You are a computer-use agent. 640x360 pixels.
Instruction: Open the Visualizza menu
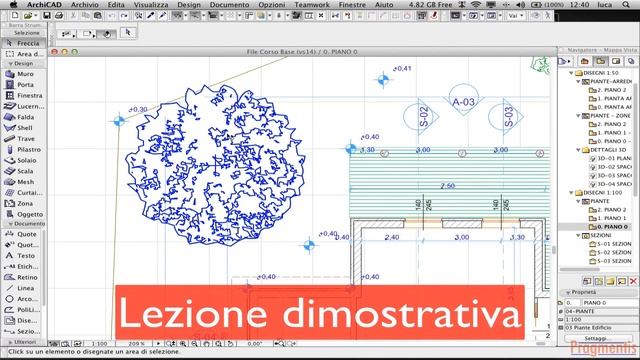[151, 5]
